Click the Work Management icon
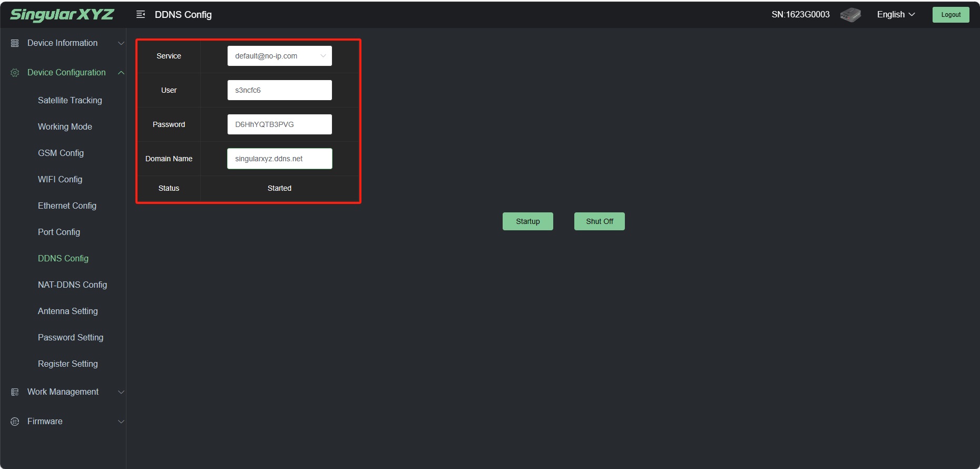Viewport: 980px width, 469px height. click(x=15, y=392)
